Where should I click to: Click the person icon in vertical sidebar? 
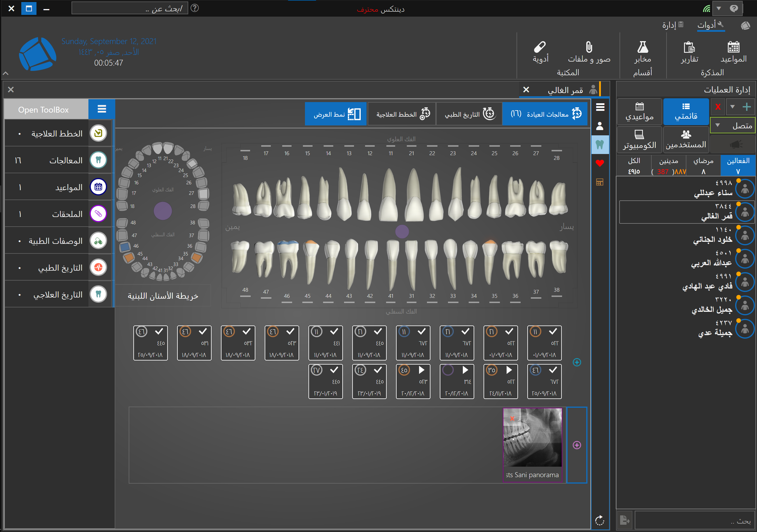(600, 126)
